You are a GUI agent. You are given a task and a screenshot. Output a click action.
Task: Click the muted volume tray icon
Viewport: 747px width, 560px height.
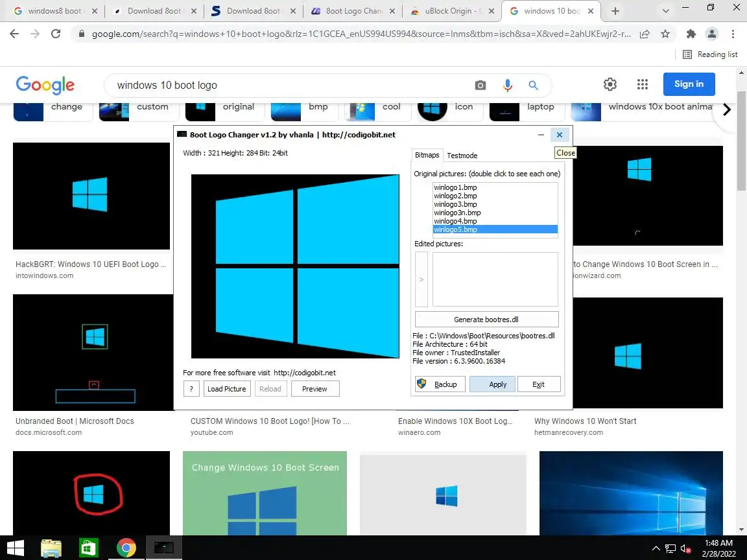(x=686, y=548)
